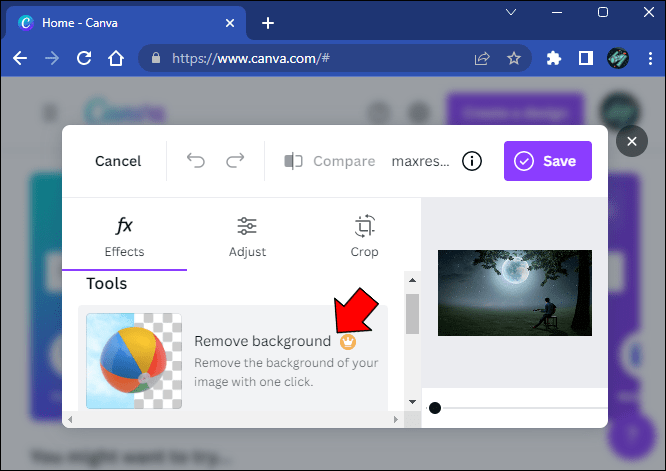Switch to the Crop tab
The width and height of the screenshot is (666, 471).
click(x=364, y=236)
